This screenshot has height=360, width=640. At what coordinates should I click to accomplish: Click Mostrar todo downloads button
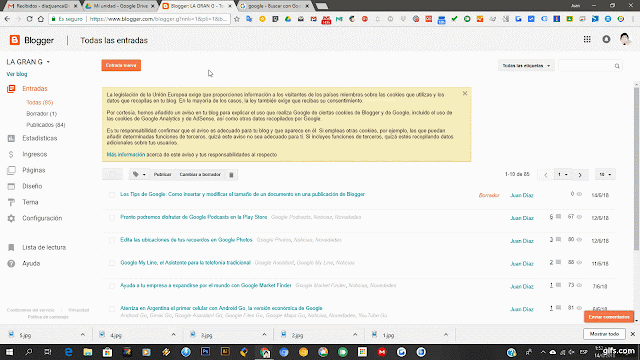[x=604, y=334]
